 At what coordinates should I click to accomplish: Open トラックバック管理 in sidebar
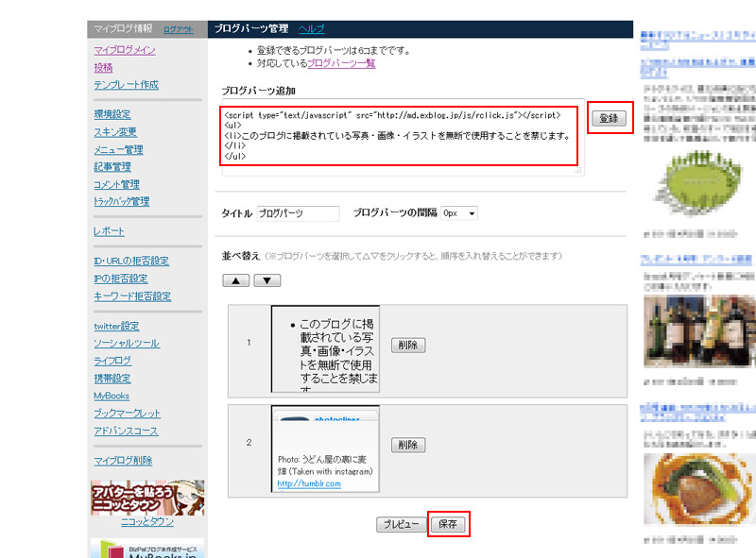[x=122, y=201]
